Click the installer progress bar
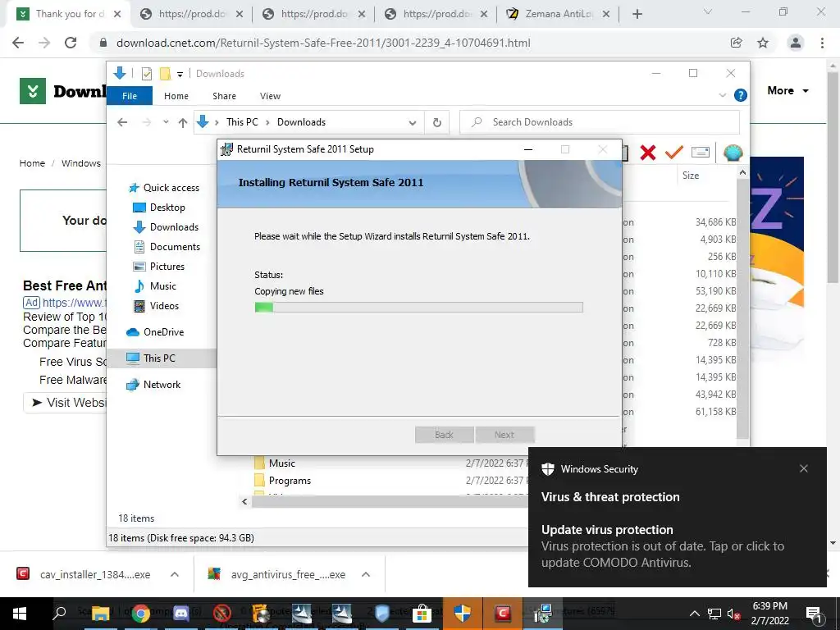 pyautogui.click(x=418, y=307)
